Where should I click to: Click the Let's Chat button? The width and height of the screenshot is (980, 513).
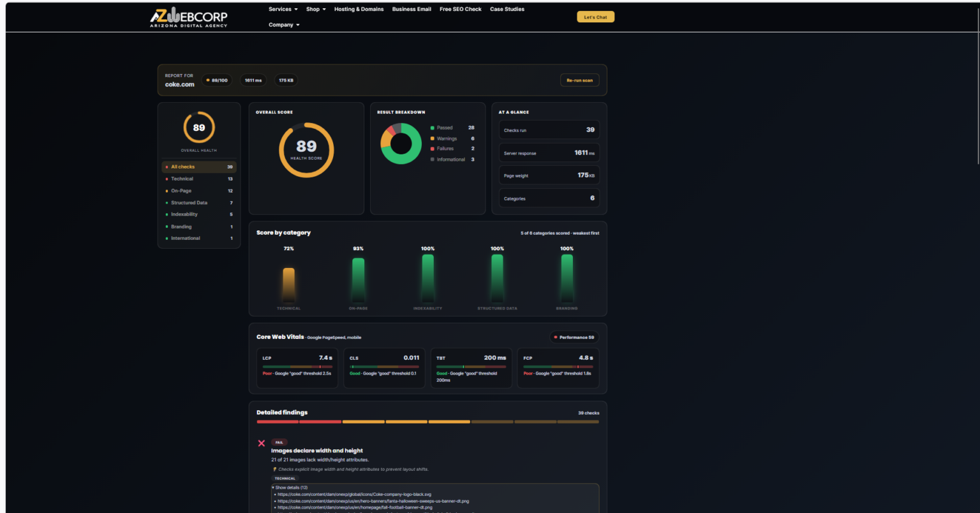[x=595, y=17]
